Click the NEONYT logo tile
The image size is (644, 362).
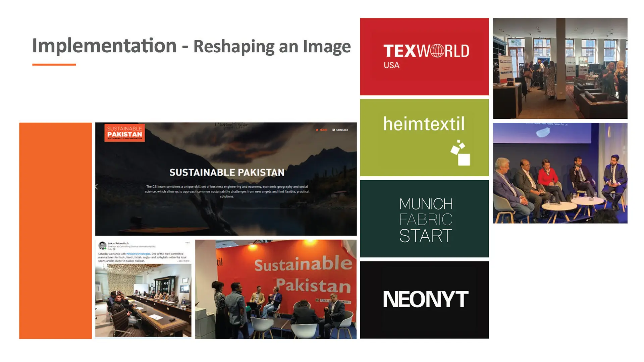[424, 300]
